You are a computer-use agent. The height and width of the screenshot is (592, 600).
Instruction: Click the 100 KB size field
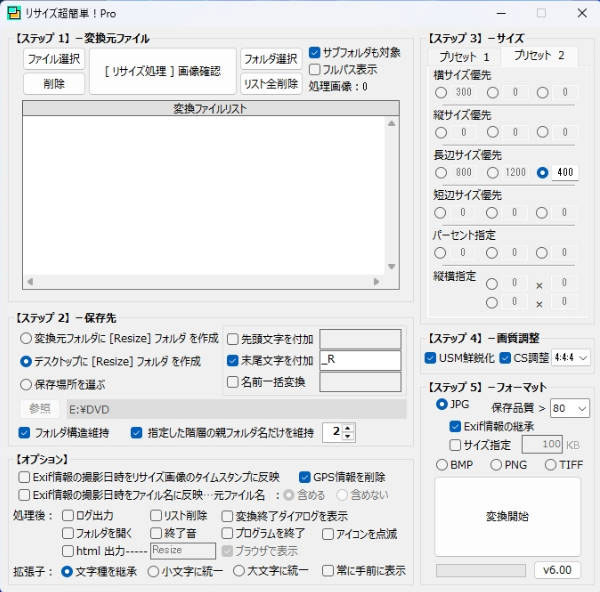[x=542, y=444]
